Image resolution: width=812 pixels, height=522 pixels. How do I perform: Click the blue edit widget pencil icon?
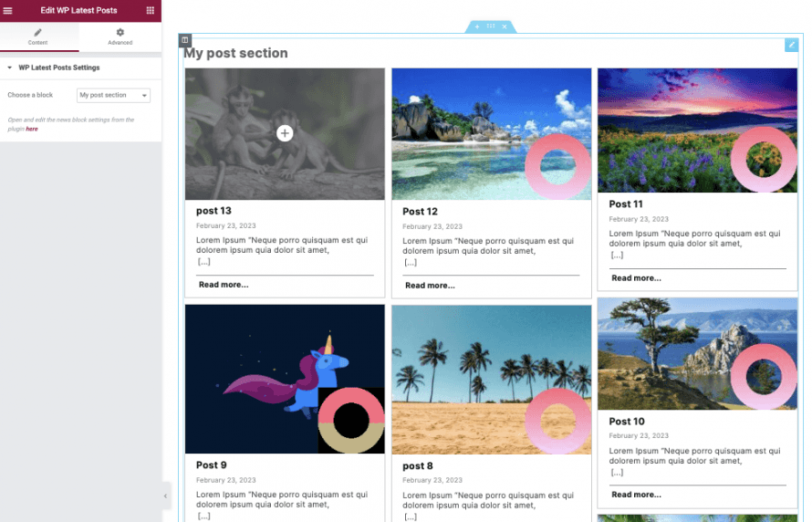791,45
